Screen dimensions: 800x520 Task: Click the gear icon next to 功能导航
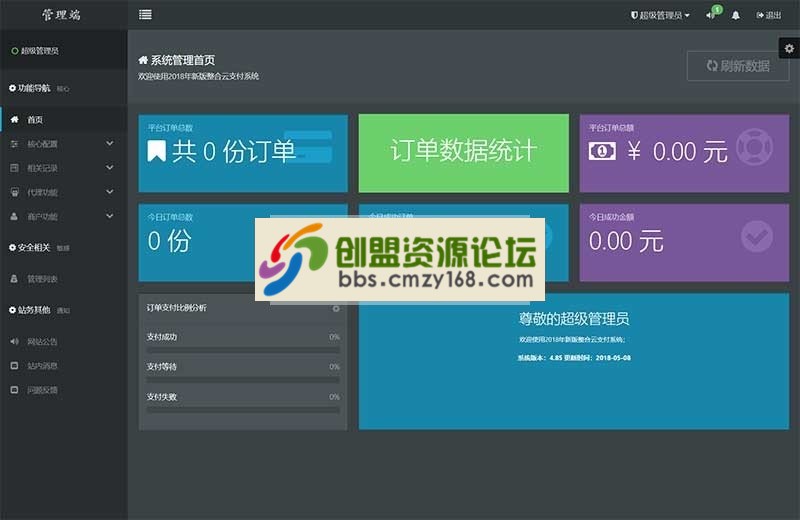[x=12, y=88]
